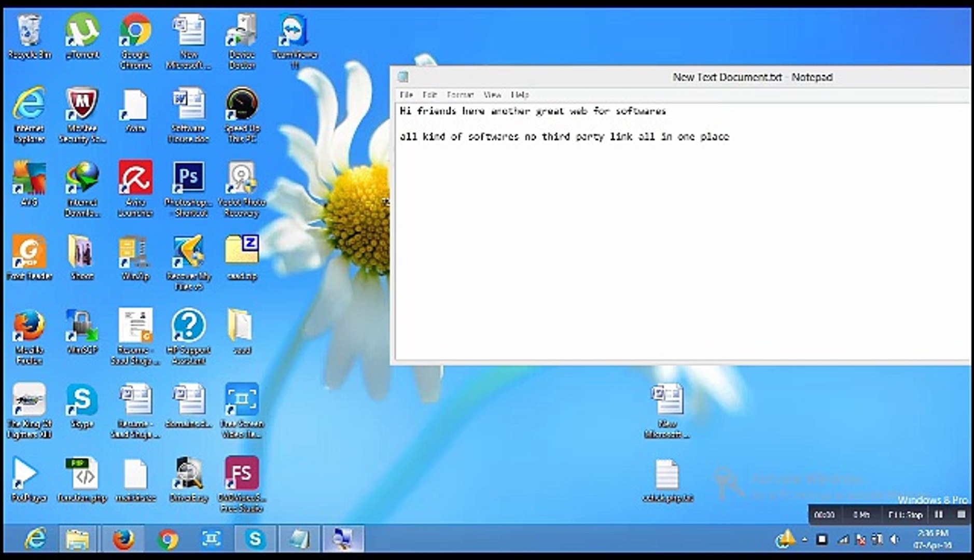Click the network signal tray icon
974x560 pixels.
click(844, 540)
